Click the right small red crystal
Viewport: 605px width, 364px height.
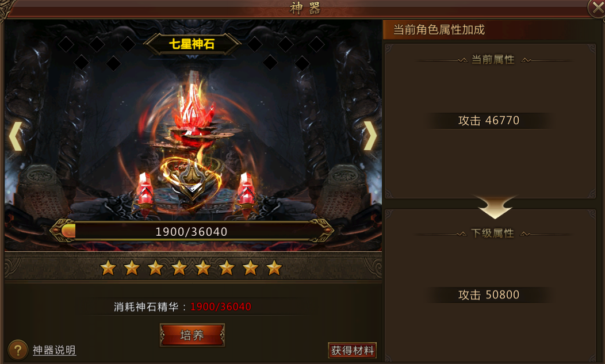[x=246, y=190]
